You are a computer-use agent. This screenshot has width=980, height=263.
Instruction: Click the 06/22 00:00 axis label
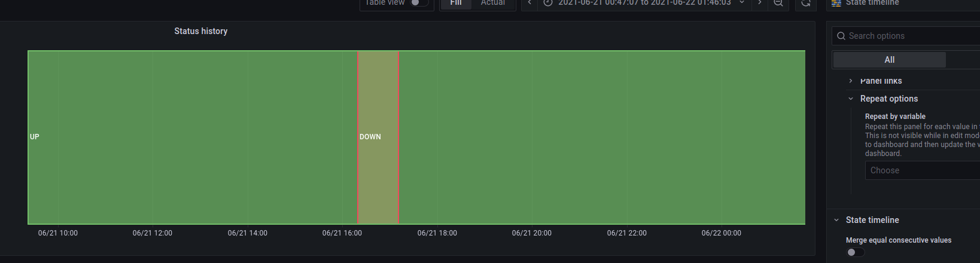pos(722,233)
